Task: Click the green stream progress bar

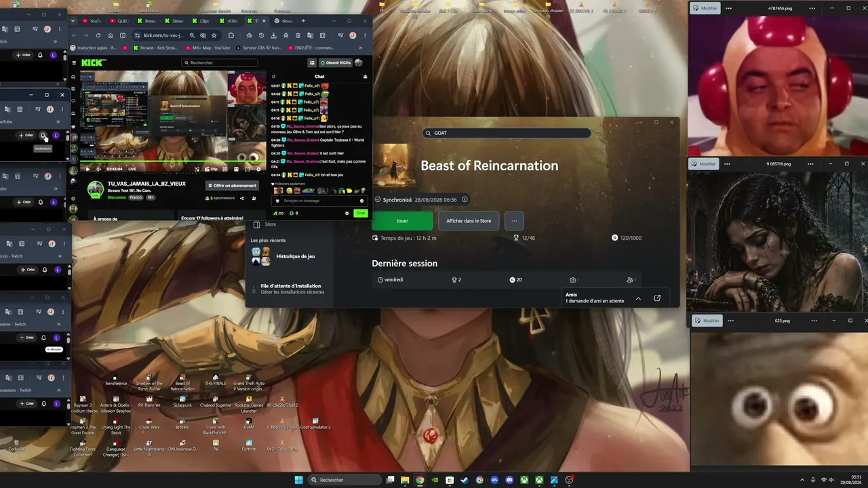Action: [173, 162]
